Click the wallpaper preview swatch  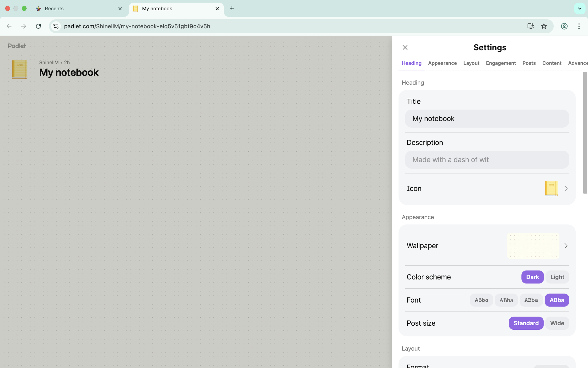[x=533, y=246]
